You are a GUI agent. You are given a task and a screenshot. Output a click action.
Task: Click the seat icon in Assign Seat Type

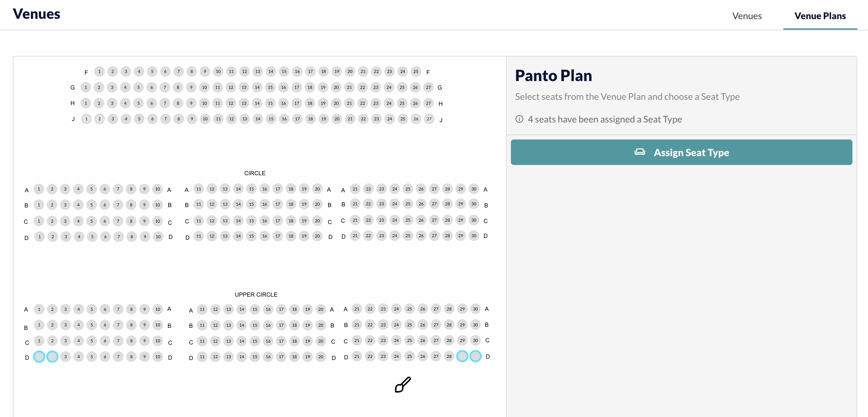[640, 152]
